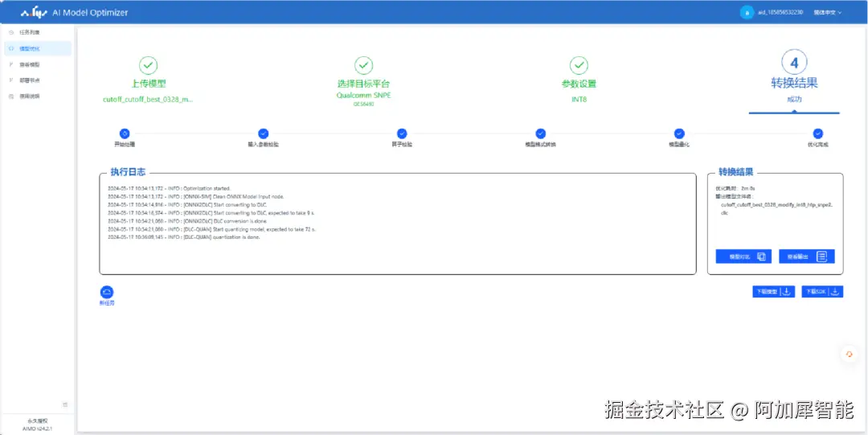
Task: Click the Qualcomm SNPE platform text
Action: point(364,96)
